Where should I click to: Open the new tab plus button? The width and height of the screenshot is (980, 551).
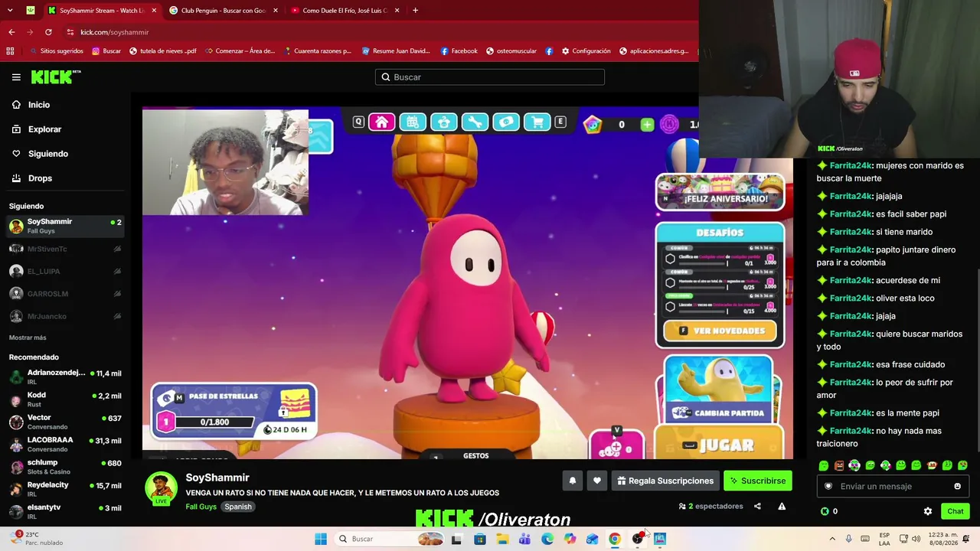coord(415,11)
